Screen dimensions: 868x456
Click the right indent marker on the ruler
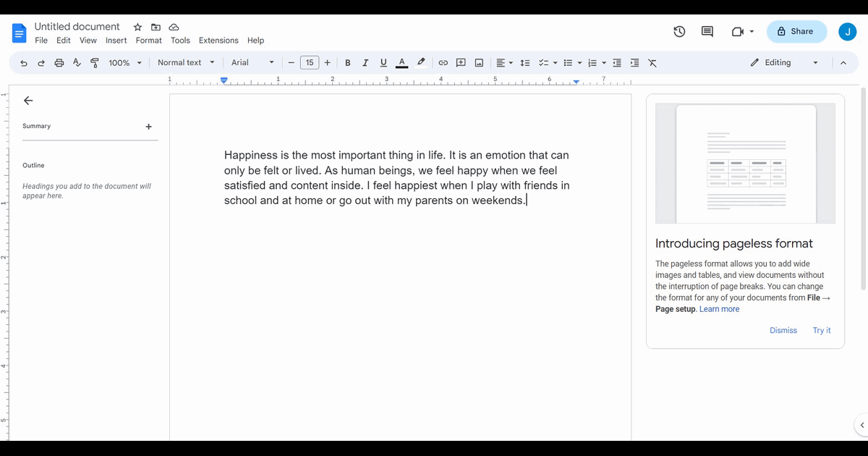pyautogui.click(x=576, y=82)
